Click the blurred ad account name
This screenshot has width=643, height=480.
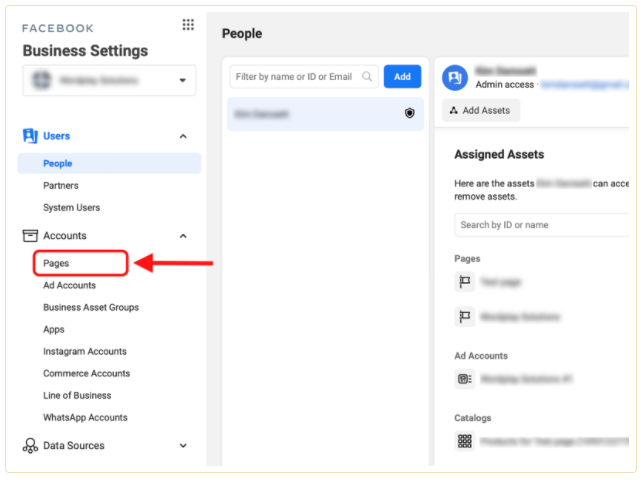pyautogui.click(x=527, y=379)
